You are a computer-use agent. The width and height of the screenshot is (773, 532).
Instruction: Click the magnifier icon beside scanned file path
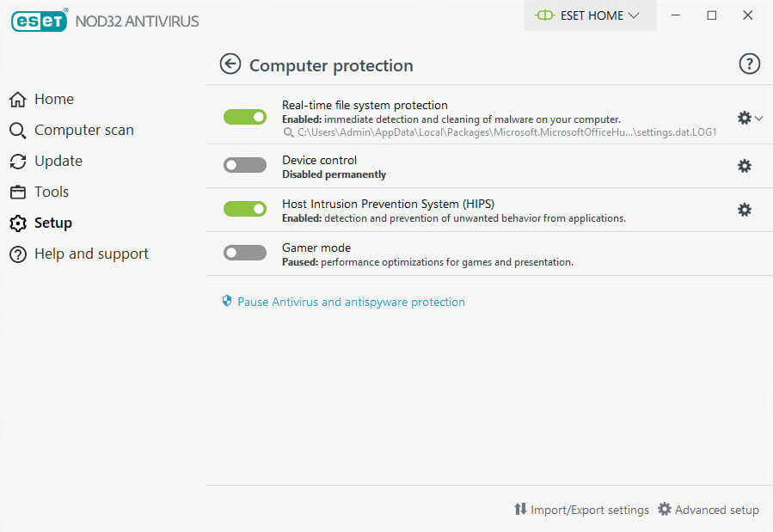coord(289,133)
